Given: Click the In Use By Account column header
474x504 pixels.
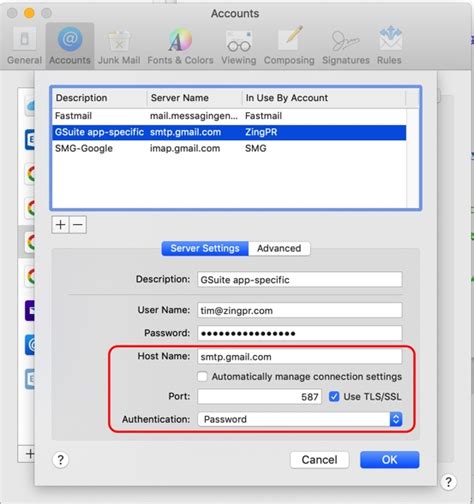Looking at the screenshot, I should pos(324,98).
